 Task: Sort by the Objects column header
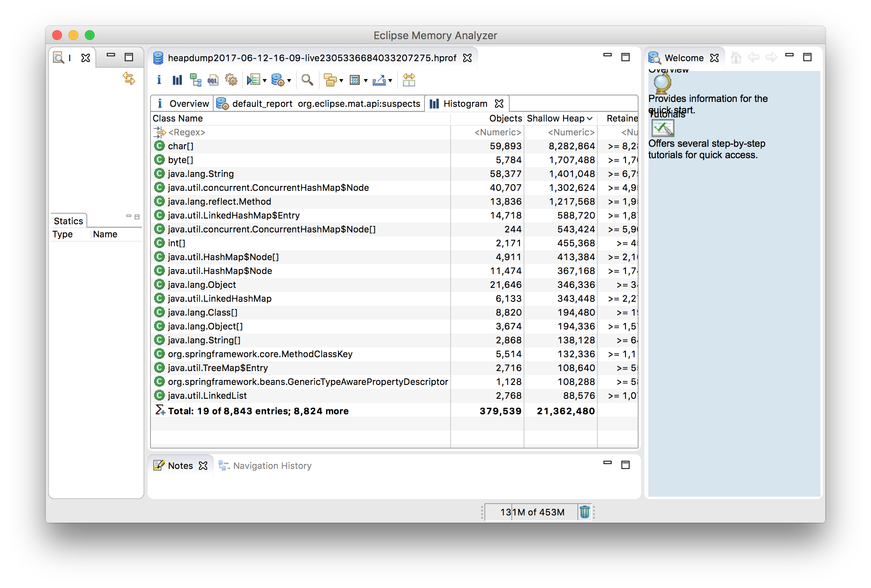505,118
